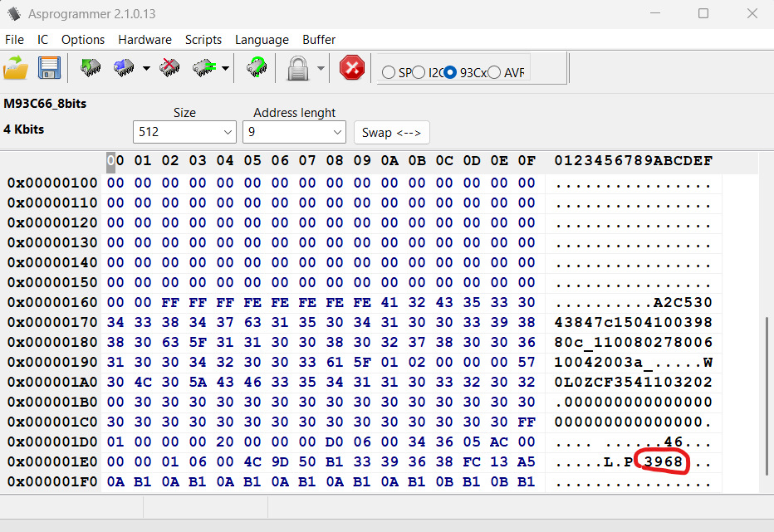Viewport: 774px width, 532px height.
Task: Open the File menu
Action: pos(14,40)
